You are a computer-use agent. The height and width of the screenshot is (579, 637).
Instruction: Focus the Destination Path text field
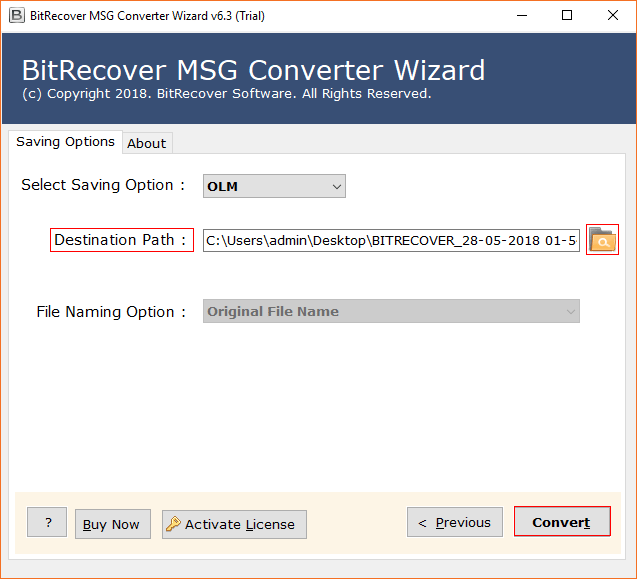click(x=391, y=241)
